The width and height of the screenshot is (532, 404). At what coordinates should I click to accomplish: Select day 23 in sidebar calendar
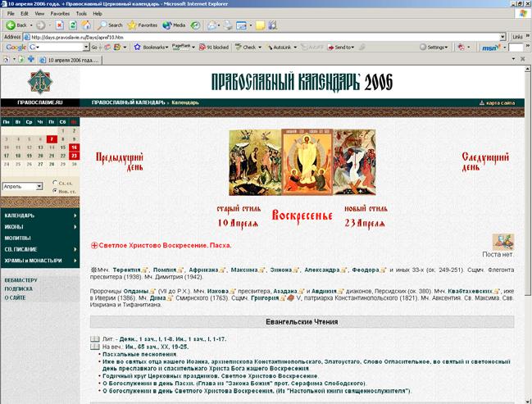74,156
